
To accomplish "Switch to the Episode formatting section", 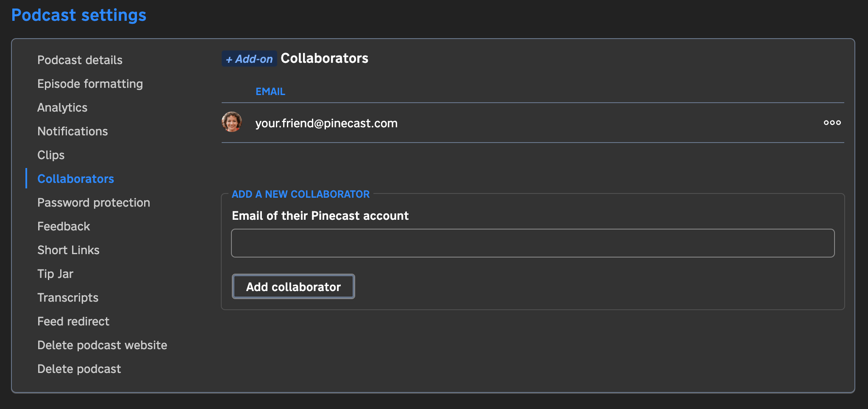I will click(x=90, y=84).
